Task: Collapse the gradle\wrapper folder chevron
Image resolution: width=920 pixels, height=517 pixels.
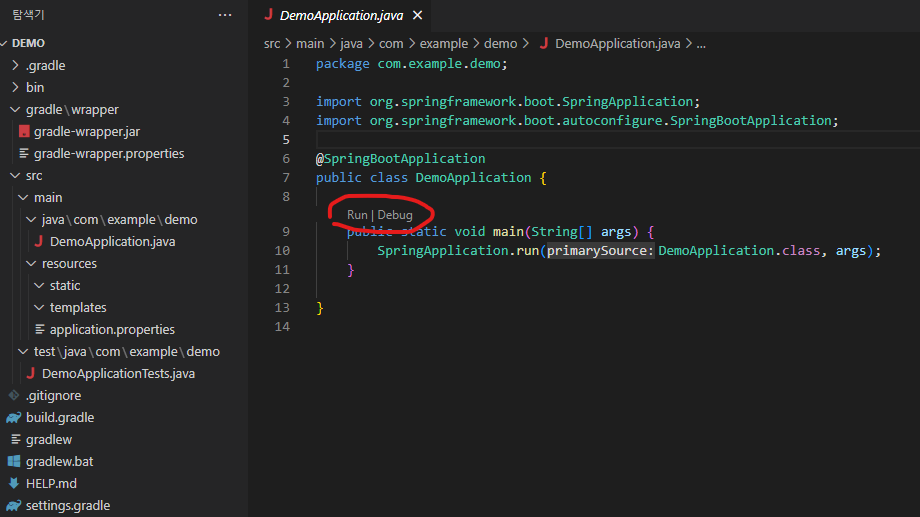Action: 15,109
